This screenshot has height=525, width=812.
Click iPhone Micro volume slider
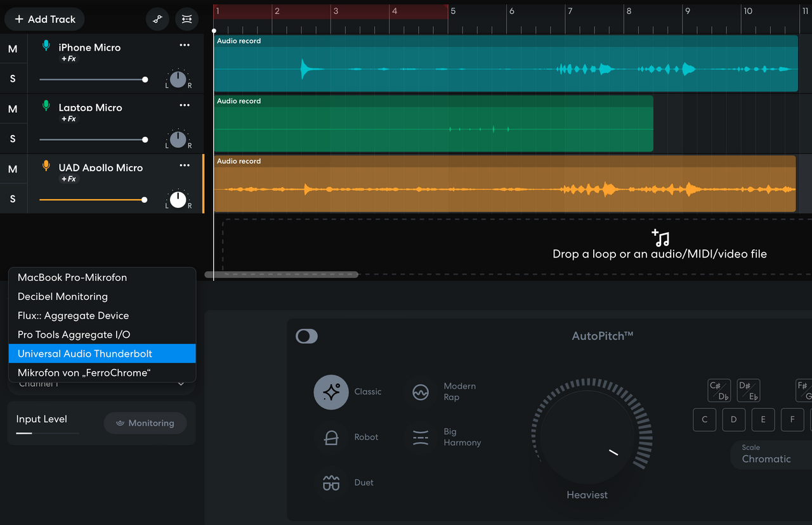tap(93, 79)
